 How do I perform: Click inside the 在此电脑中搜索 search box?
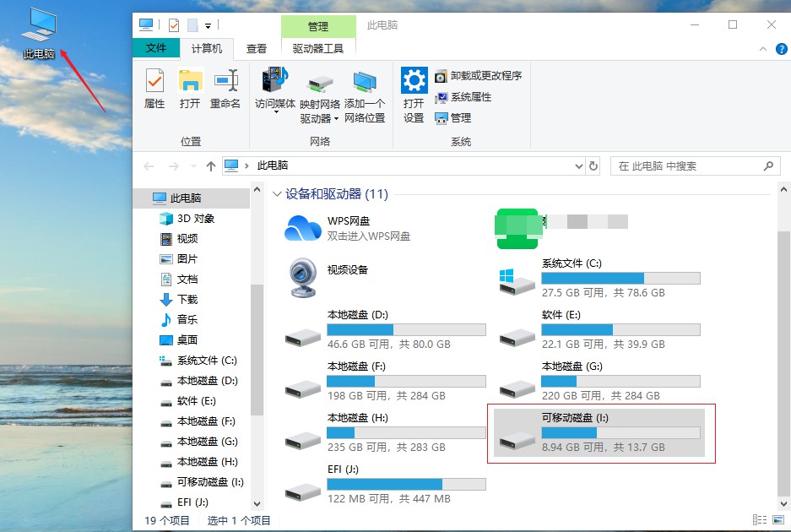coord(692,166)
